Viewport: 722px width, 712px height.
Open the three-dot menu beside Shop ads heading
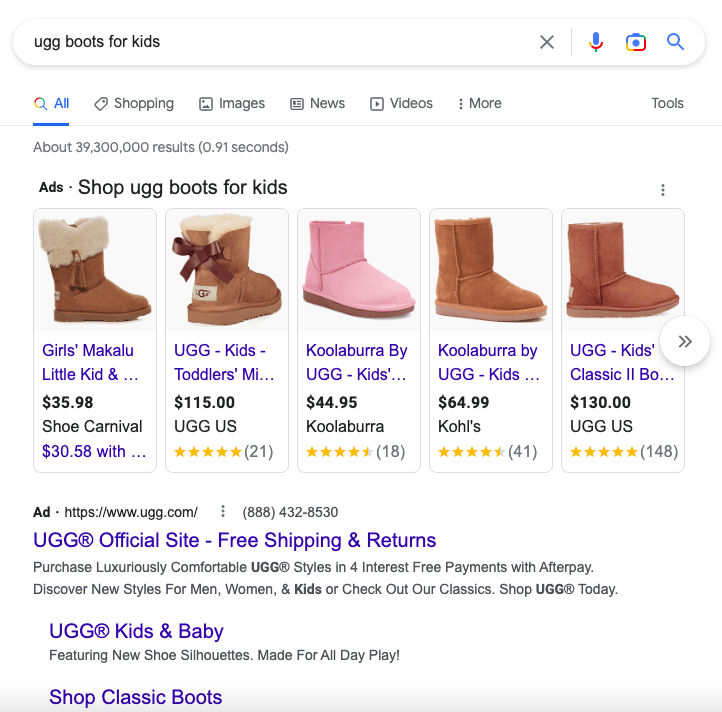coord(662,190)
